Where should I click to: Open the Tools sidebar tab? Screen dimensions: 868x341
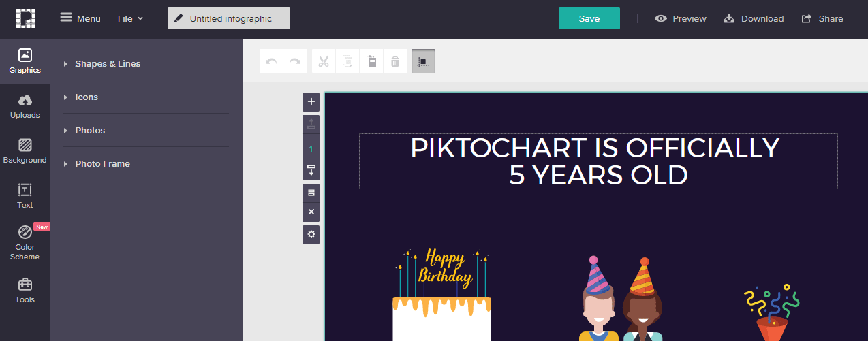[25, 291]
